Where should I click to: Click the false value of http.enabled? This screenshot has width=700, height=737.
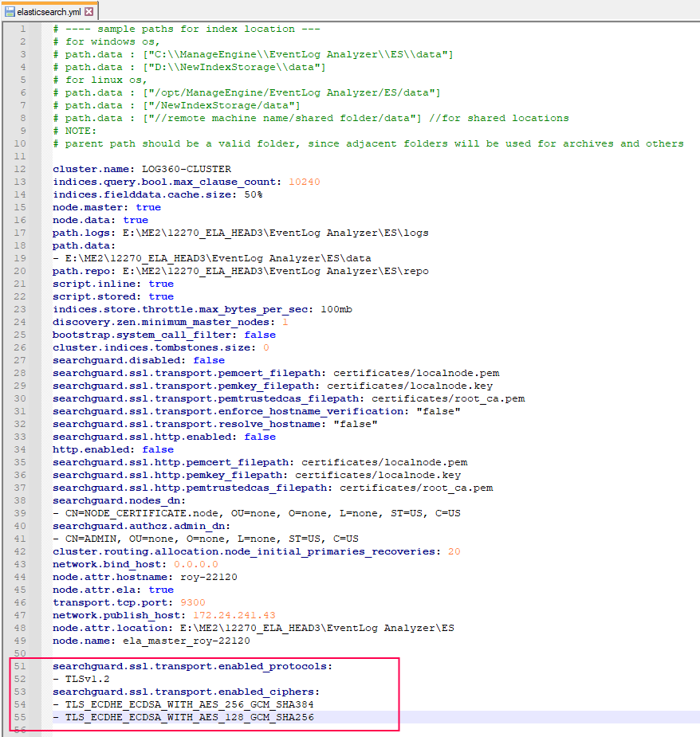[157, 449]
